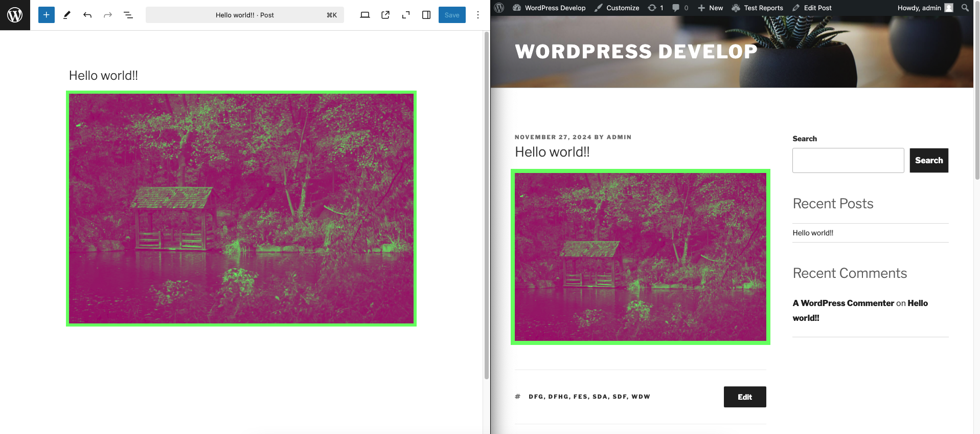The image size is (980, 434).
Task: Toggle fullscreen/distraction-free expand icon
Action: pyautogui.click(x=406, y=15)
